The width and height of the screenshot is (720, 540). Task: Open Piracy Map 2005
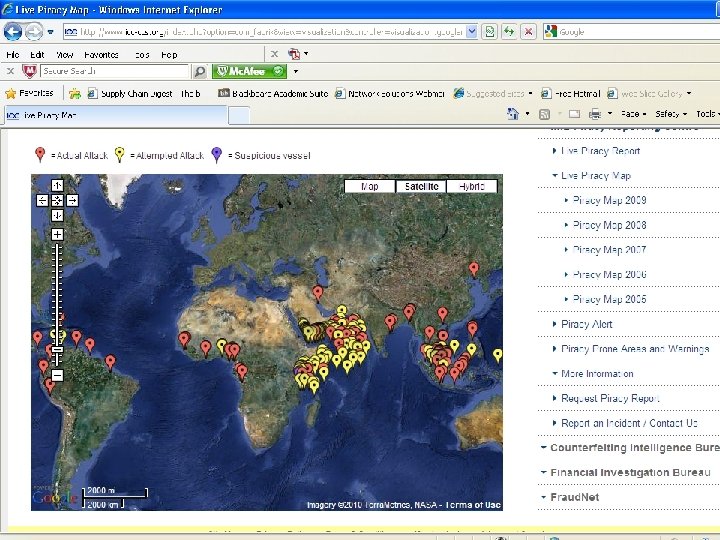[609, 299]
